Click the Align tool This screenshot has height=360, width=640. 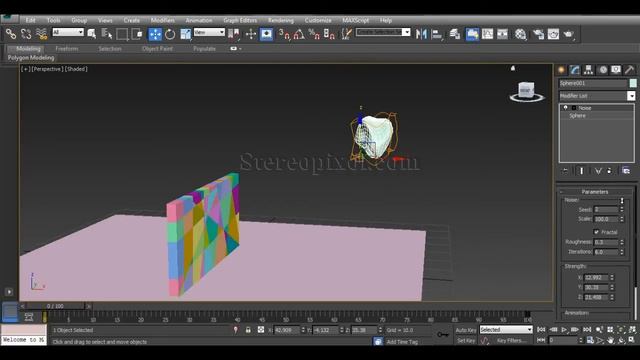pyautogui.click(x=437, y=34)
